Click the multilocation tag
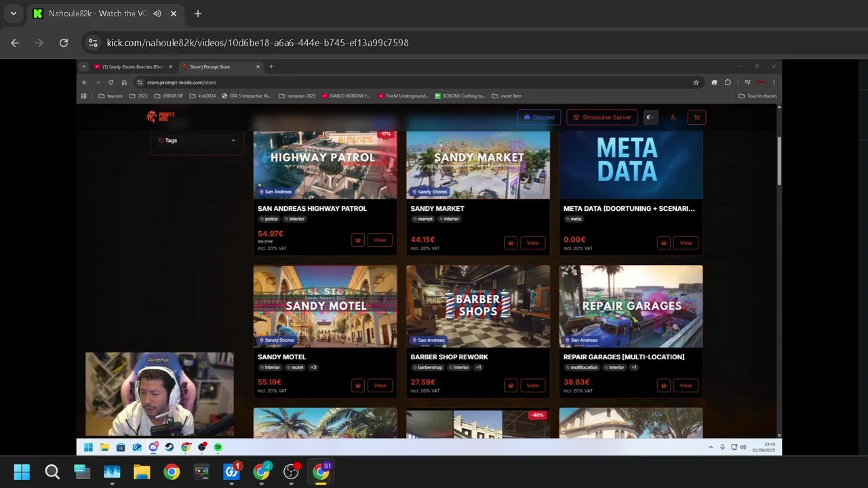Image resolution: width=868 pixels, height=488 pixels. click(582, 367)
